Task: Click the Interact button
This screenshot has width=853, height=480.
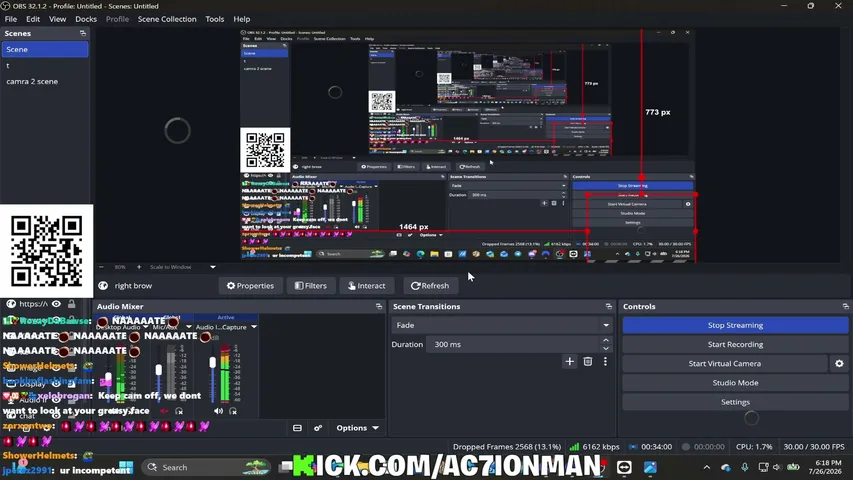Action: coord(367,286)
